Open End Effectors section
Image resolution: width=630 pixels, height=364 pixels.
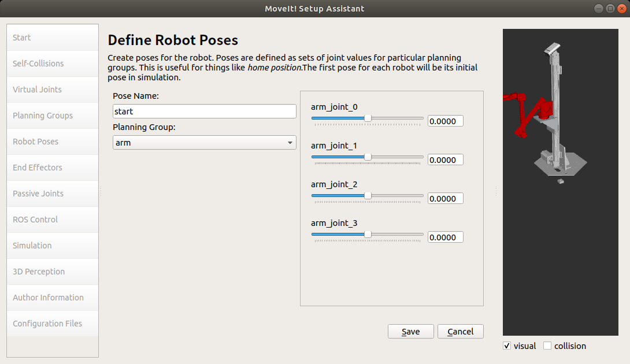(53, 168)
